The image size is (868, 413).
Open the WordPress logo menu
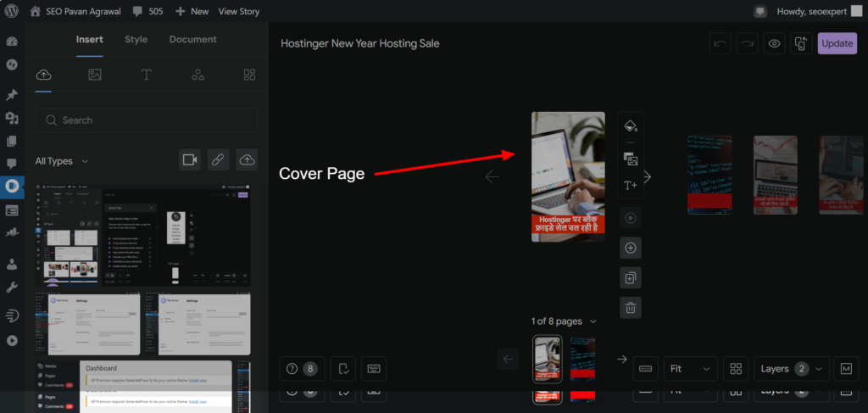point(12,11)
